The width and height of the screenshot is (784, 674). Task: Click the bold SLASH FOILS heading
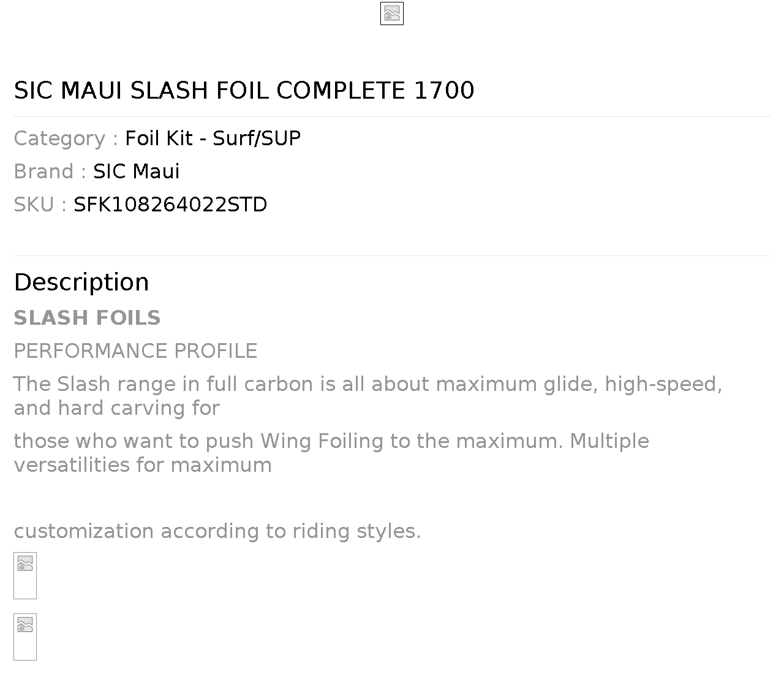87,318
